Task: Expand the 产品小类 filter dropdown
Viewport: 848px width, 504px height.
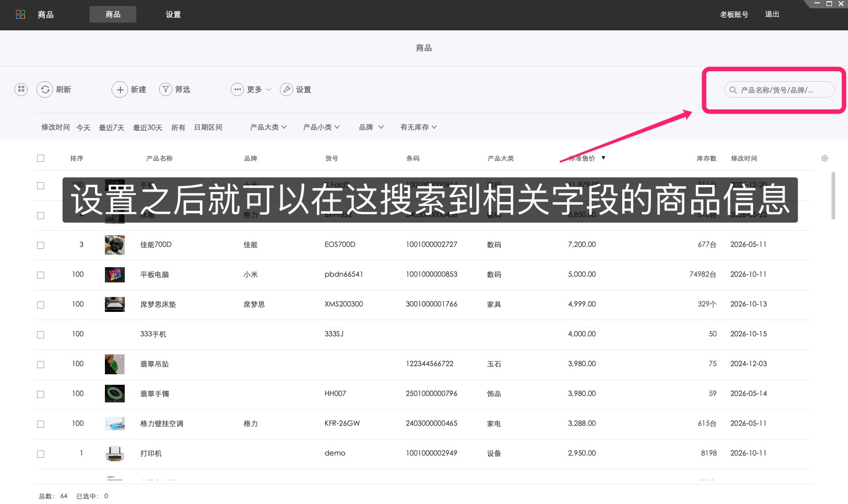Action: tap(321, 127)
